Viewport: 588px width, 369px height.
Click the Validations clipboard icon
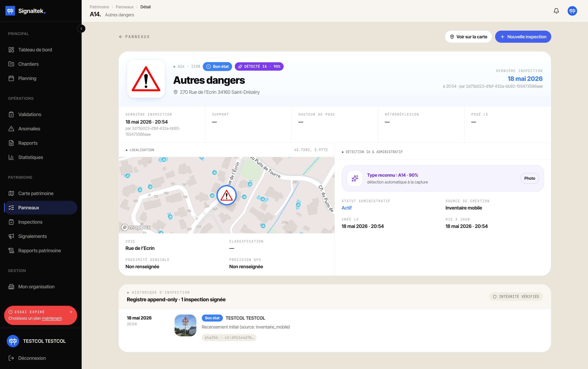coord(11,114)
